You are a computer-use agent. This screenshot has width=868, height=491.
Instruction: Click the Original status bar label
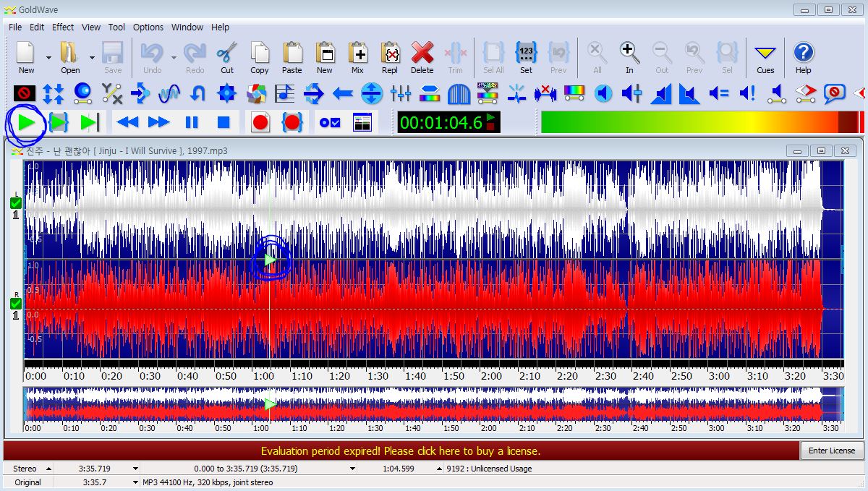coord(27,482)
